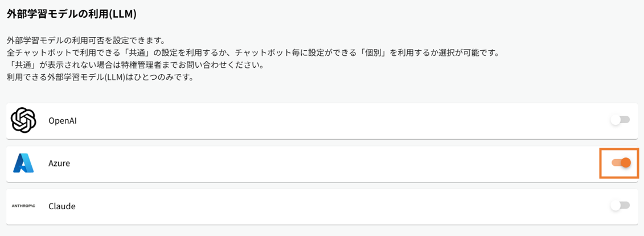This screenshot has height=236, width=644.
Task: Enable the OpenAI toggle switch
Action: click(x=620, y=120)
